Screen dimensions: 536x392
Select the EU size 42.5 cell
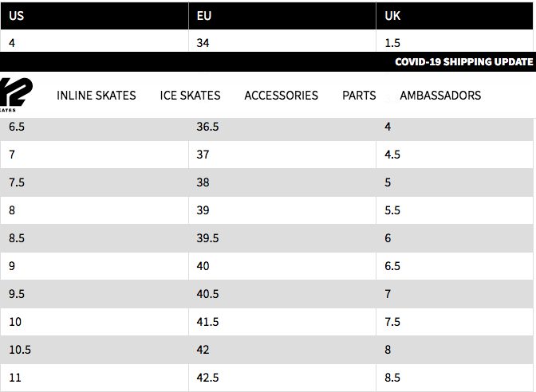point(207,378)
